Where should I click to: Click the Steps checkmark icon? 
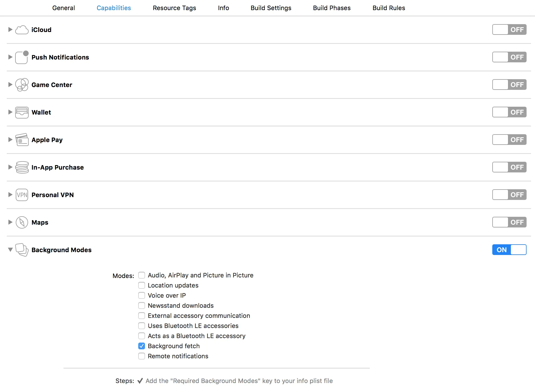(140, 381)
